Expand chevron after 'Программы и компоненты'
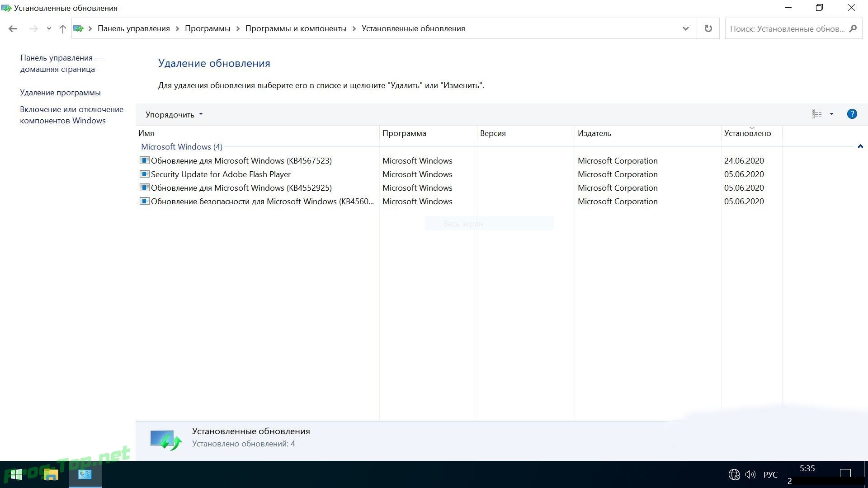 point(354,28)
